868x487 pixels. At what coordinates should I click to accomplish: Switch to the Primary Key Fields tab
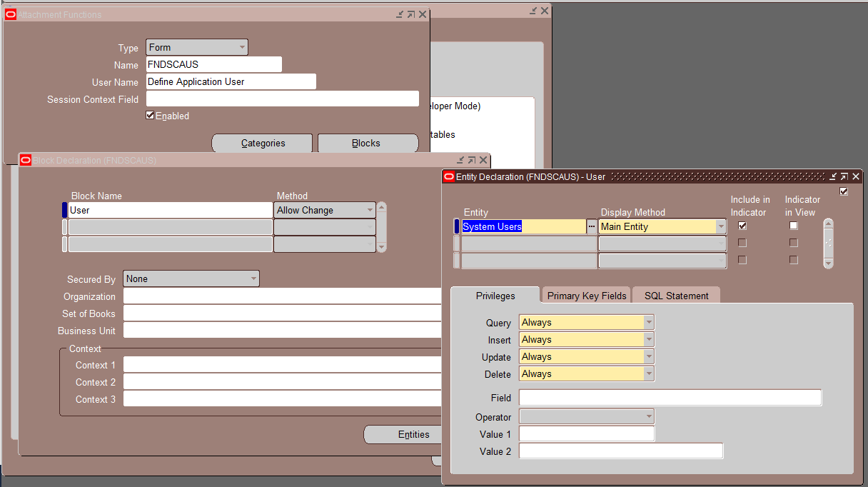(x=587, y=296)
